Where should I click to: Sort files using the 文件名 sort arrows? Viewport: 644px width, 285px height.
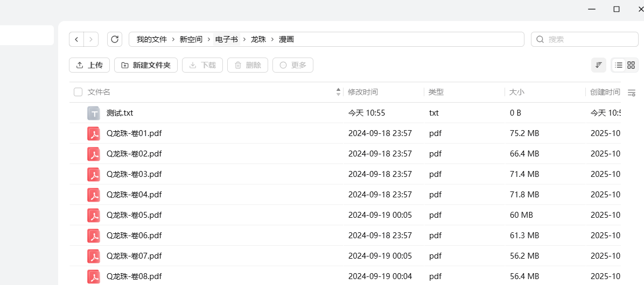click(x=338, y=92)
